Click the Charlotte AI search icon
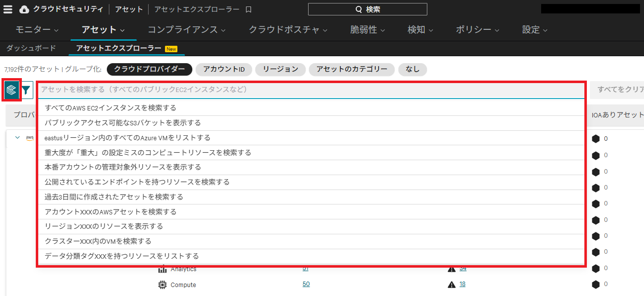 (x=11, y=90)
